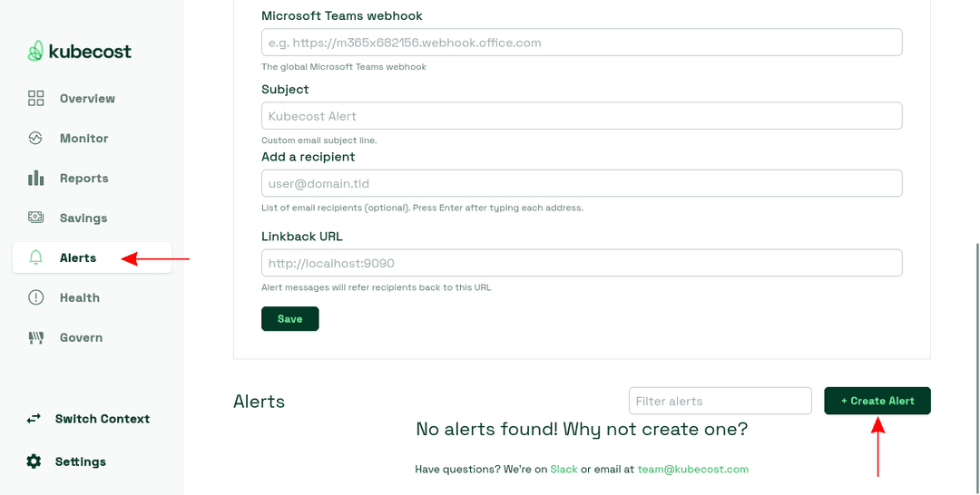Go to the Overview page
Screen dimensions: 980x495
click(87, 99)
